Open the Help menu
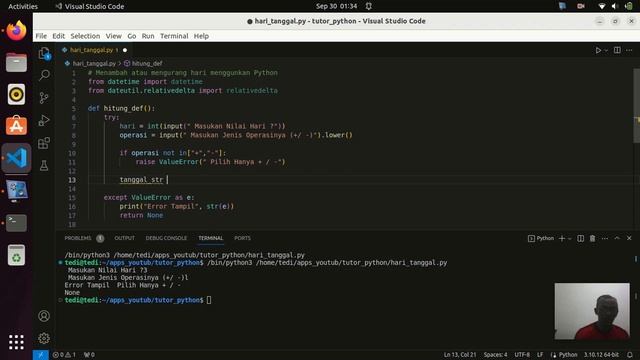640x360 pixels. coord(201,36)
